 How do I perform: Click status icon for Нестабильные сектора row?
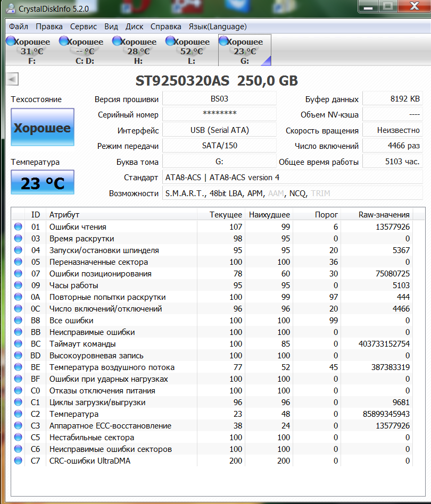(18, 437)
